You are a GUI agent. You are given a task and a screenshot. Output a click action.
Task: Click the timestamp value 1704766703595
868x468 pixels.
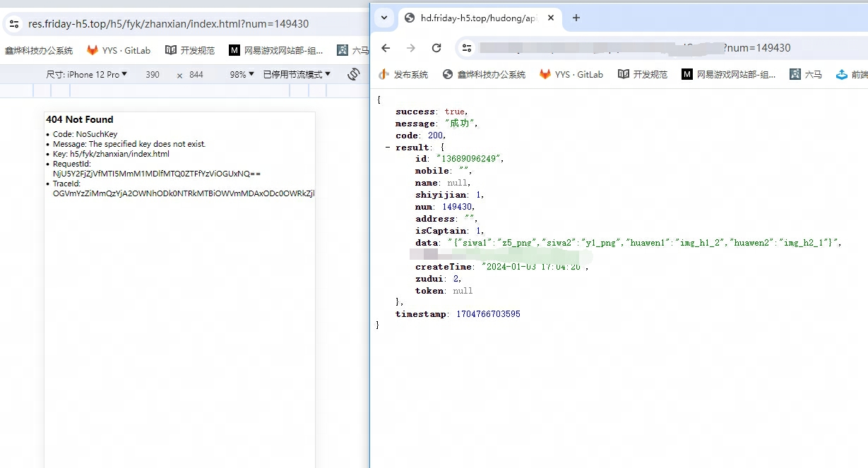487,314
